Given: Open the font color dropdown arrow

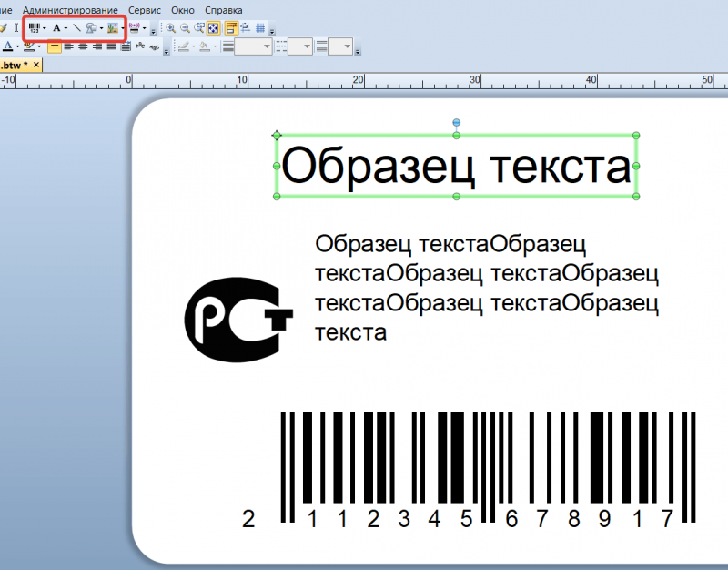Looking at the screenshot, I should pyautogui.click(x=17, y=46).
